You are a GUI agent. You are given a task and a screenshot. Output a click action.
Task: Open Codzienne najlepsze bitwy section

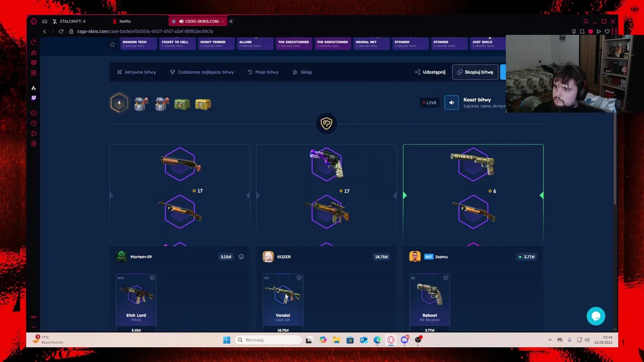(202, 72)
